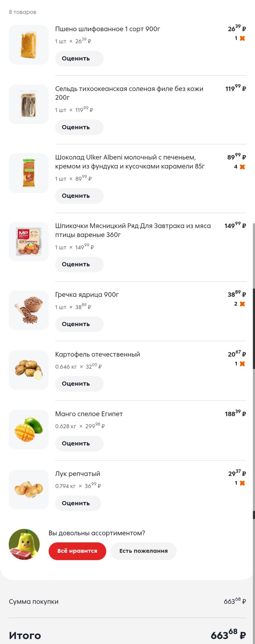Rate the Сельдь тихоокеанская with Оценить

tap(79, 127)
